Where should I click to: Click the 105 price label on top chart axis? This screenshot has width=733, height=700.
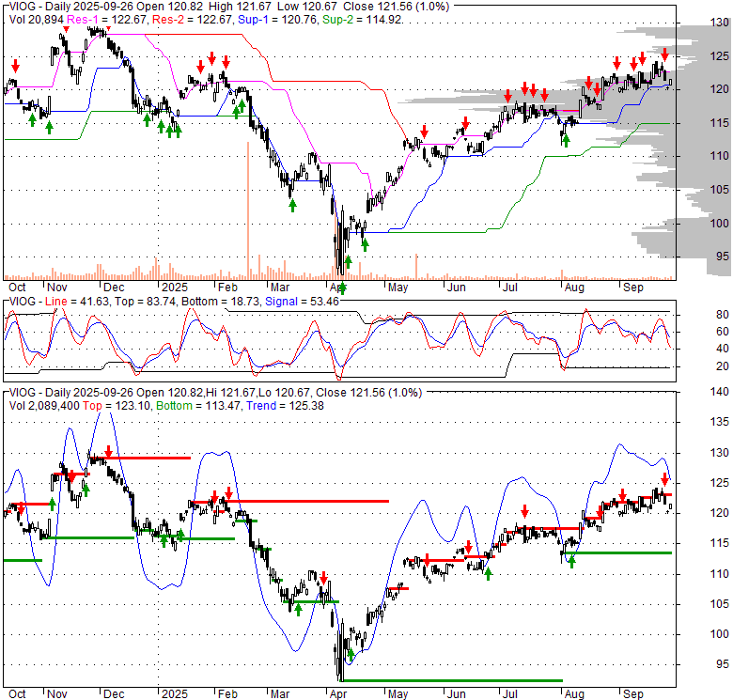pyautogui.click(x=720, y=189)
